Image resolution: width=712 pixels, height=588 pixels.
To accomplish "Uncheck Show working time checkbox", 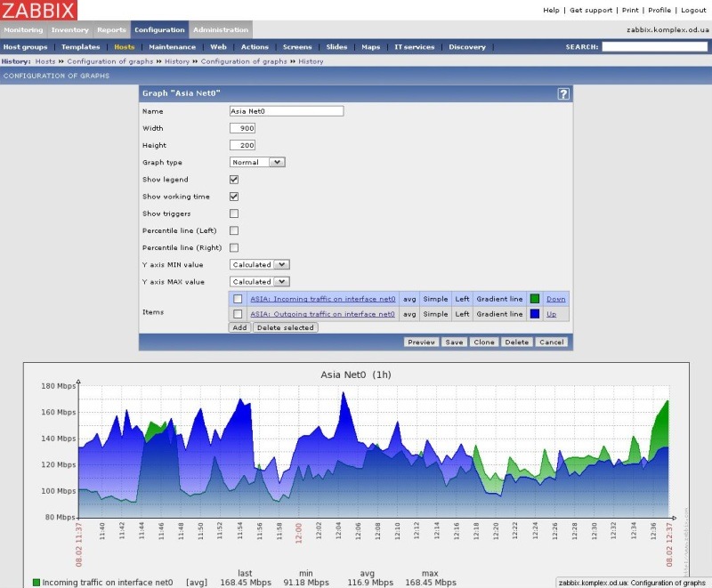I will tap(234, 197).
